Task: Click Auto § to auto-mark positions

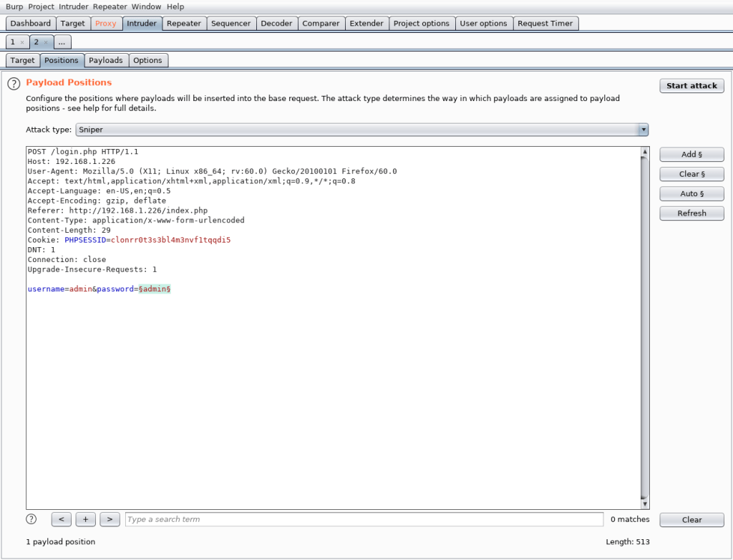Action: tap(691, 193)
